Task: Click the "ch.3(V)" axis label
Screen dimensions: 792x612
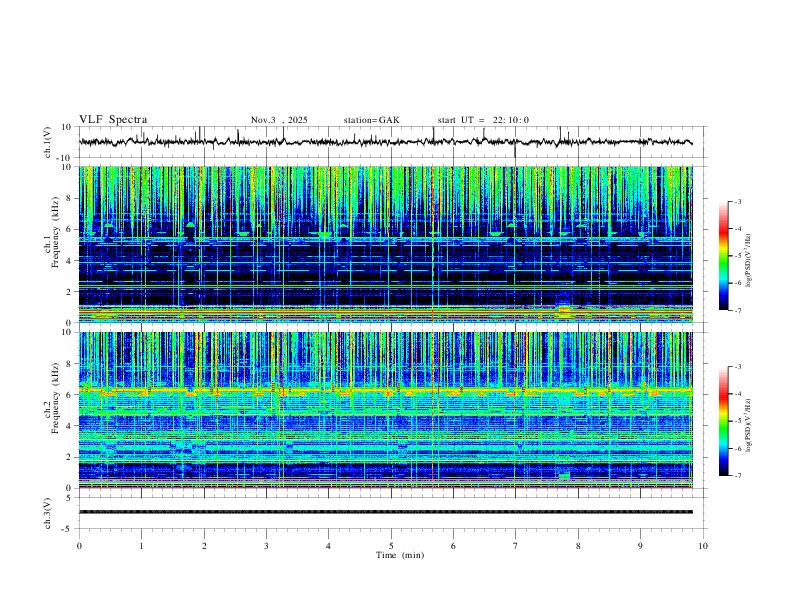Action: coord(48,513)
